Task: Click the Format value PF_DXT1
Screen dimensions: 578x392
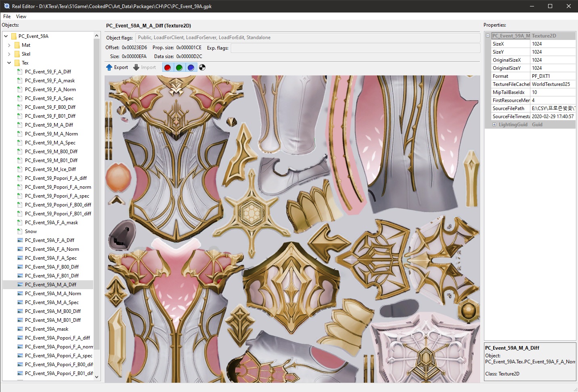Action: (x=553, y=76)
